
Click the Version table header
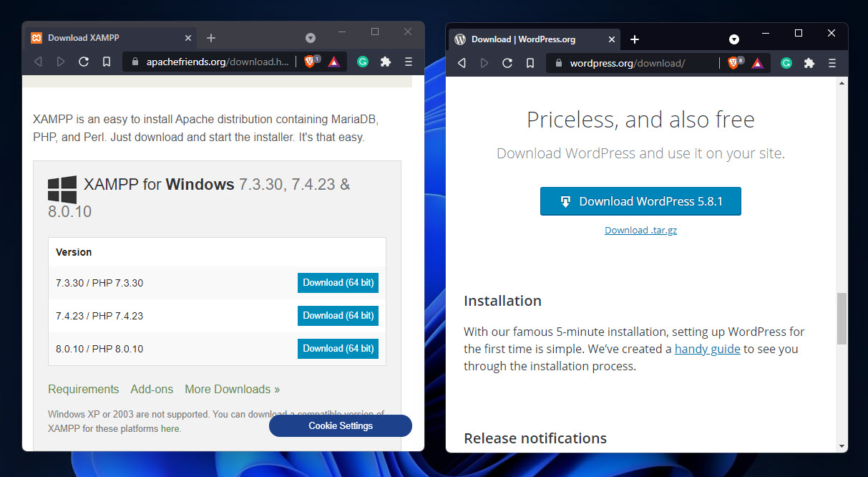(74, 252)
